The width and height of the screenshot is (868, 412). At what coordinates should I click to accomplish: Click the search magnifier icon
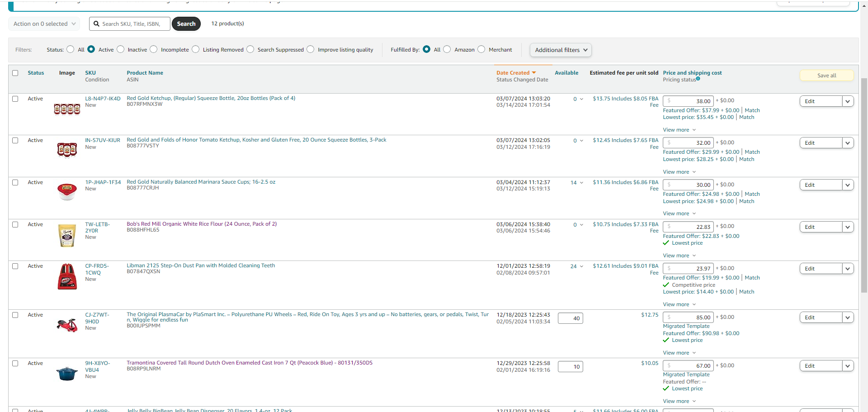tap(96, 24)
